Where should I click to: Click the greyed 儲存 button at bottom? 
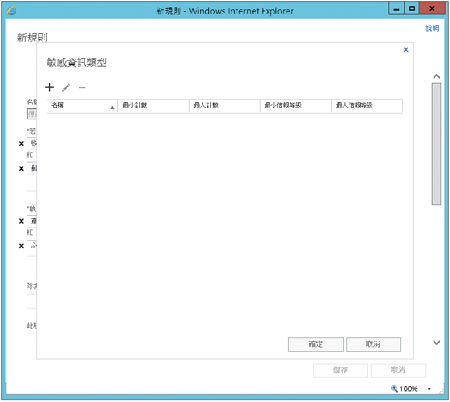pyautogui.click(x=340, y=370)
